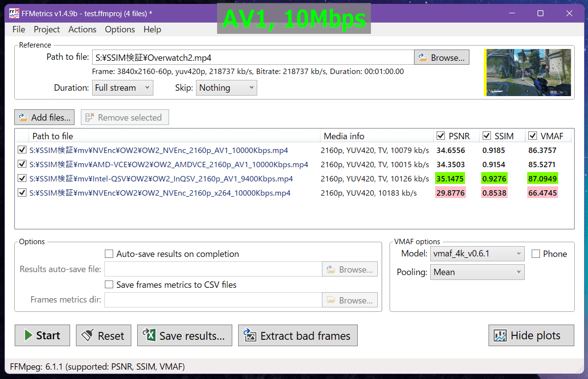The width and height of the screenshot is (588, 379).
Task: Open the Actions menu
Action: pyautogui.click(x=82, y=29)
